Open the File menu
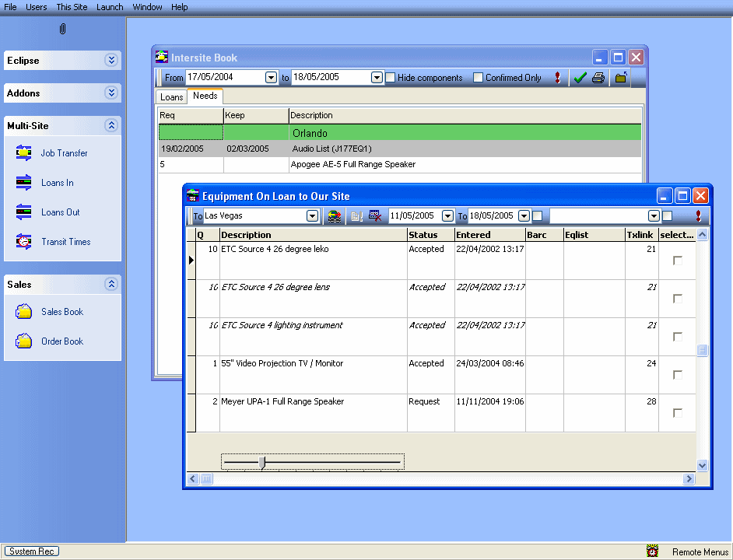 (x=10, y=7)
